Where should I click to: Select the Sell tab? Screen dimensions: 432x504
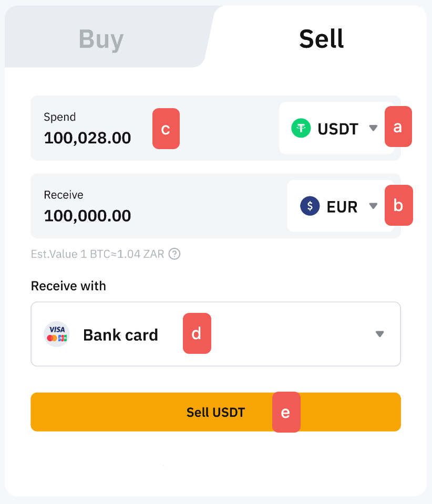coord(321,39)
